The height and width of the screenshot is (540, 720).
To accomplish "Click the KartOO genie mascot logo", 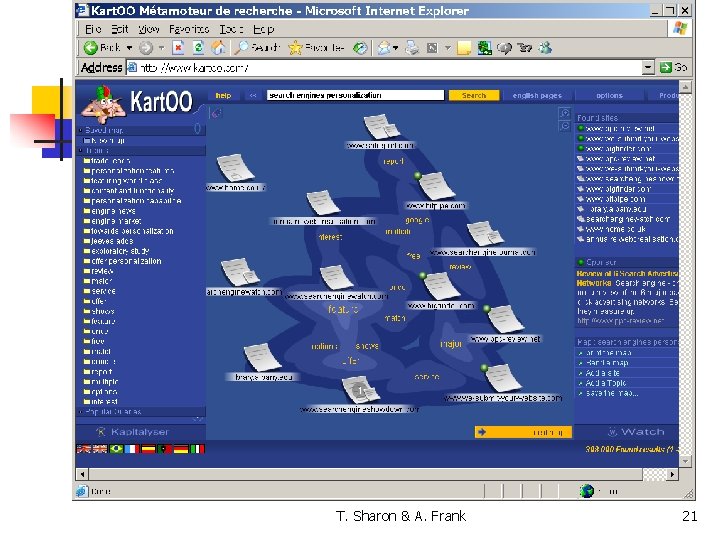I will 103,104.
